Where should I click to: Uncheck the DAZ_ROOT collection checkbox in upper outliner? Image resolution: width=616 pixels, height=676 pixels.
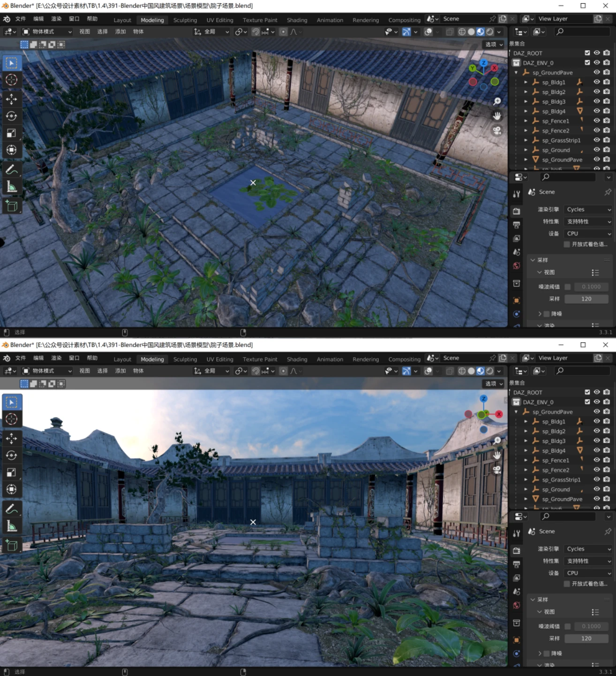(587, 53)
